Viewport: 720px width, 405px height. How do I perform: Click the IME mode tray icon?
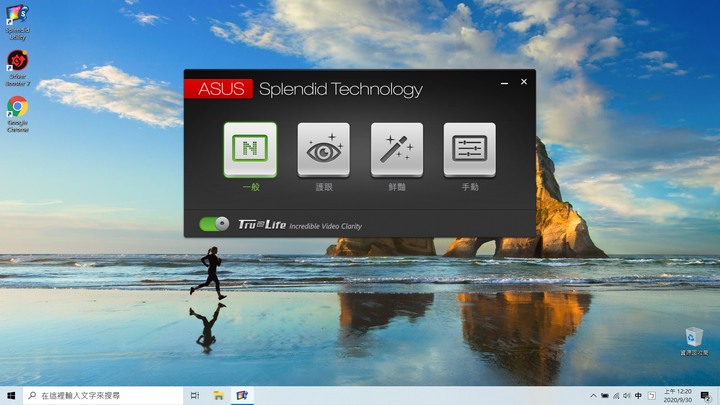tap(652, 396)
